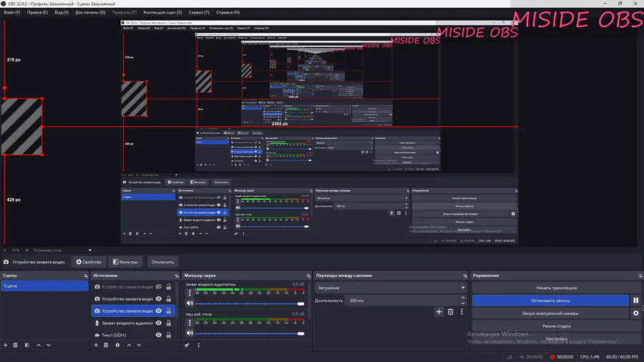Click Свойства button for selected source
Screen dimensions: 644x362
(89, 262)
